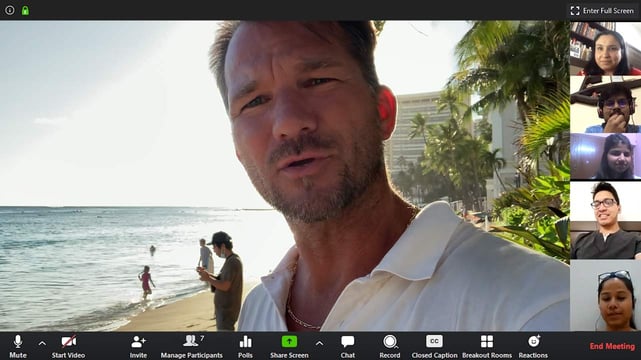Select bottom participant thumbnail with glasses on head

(x=605, y=295)
